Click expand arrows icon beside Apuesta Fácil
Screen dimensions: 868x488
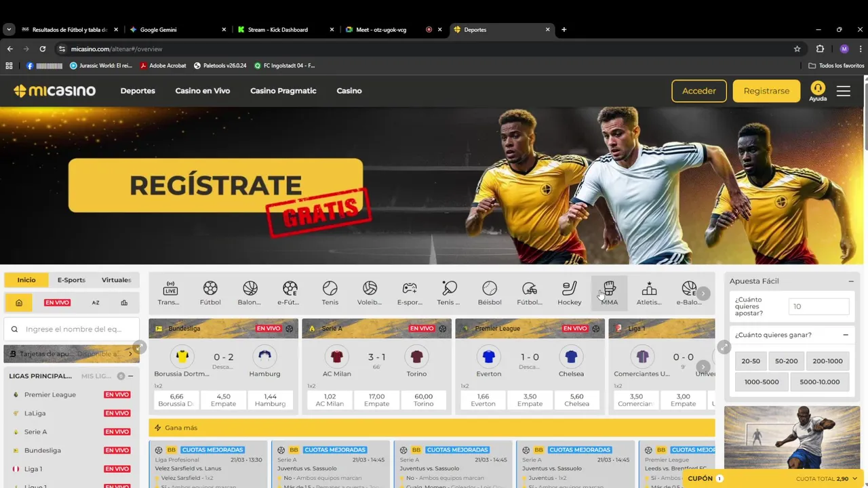(x=724, y=346)
